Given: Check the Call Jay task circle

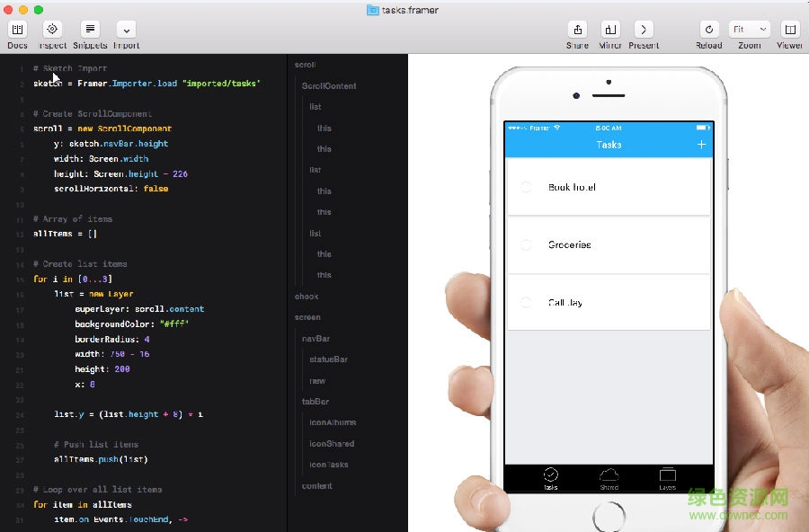Looking at the screenshot, I should pyautogui.click(x=527, y=303).
